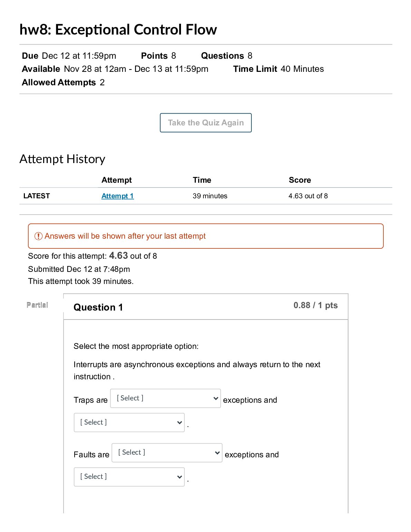Click the Attempt column header
This screenshot has height=532, width=411.
(117, 180)
